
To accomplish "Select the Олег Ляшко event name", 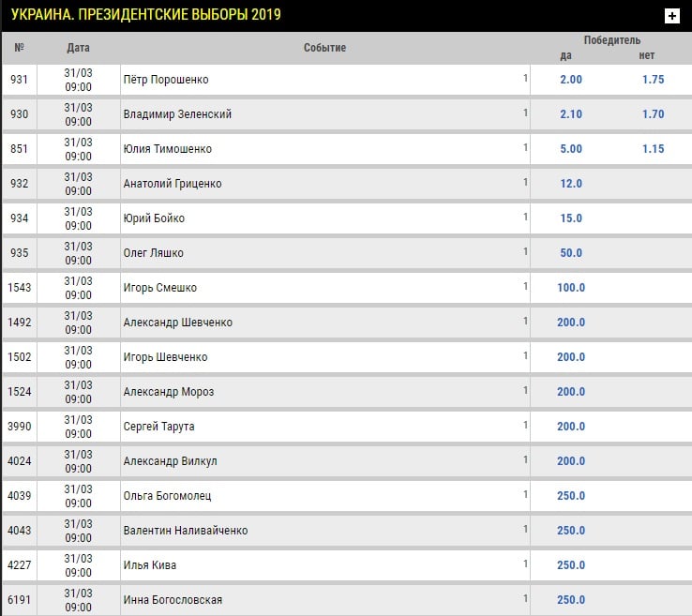I will pyautogui.click(x=153, y=253).
